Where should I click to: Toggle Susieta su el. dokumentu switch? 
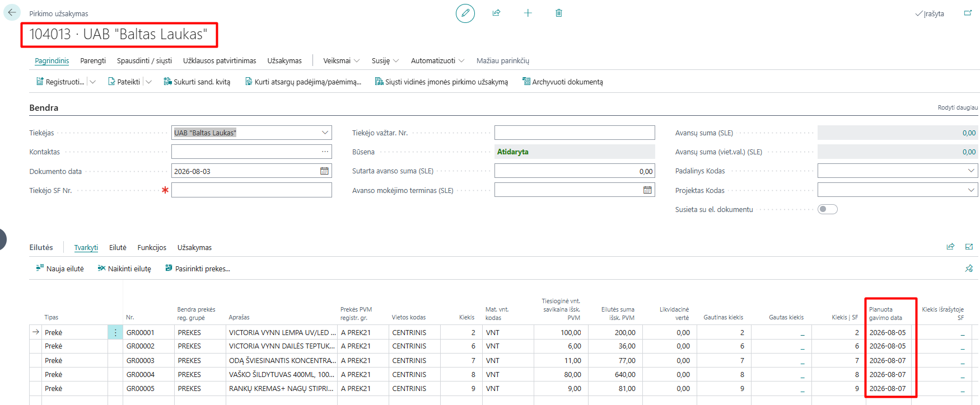[x=828, y=209]
